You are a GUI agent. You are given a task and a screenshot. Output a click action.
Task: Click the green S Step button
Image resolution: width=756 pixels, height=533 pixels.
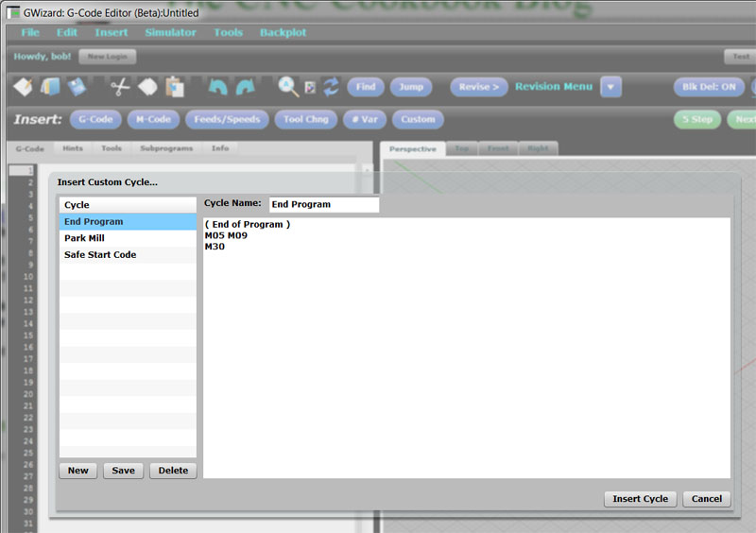[x=696, y=119]
